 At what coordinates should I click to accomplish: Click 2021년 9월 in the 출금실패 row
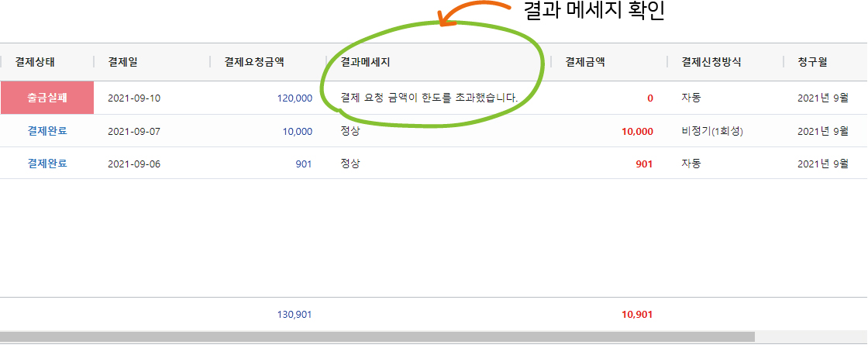click(x=822, y=98)
